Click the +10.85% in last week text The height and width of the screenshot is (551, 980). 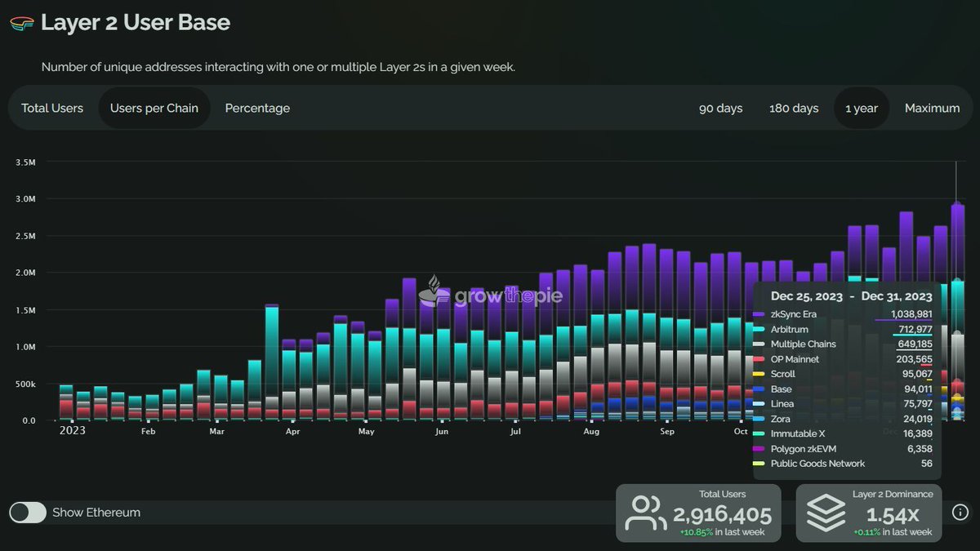pyautogui.click(x=722, y=532)
